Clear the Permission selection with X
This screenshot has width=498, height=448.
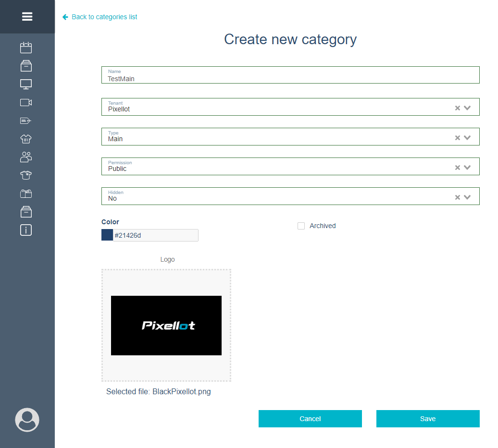(457, 168)
